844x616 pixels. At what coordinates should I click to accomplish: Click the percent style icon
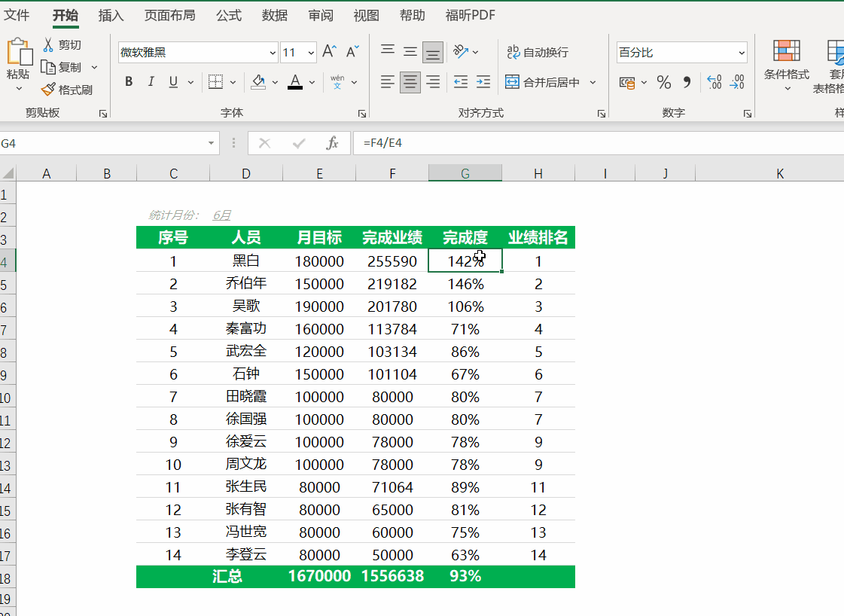tap(663, 82)
